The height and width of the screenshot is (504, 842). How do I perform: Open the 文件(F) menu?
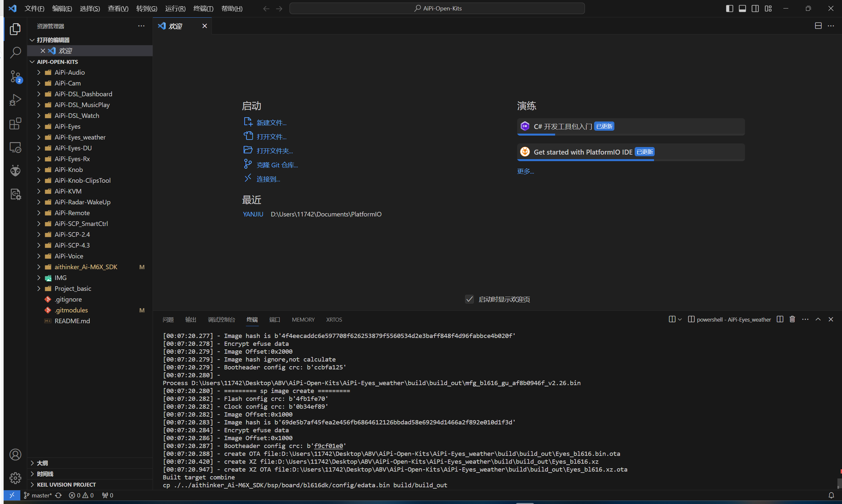[x=34, y=9]
